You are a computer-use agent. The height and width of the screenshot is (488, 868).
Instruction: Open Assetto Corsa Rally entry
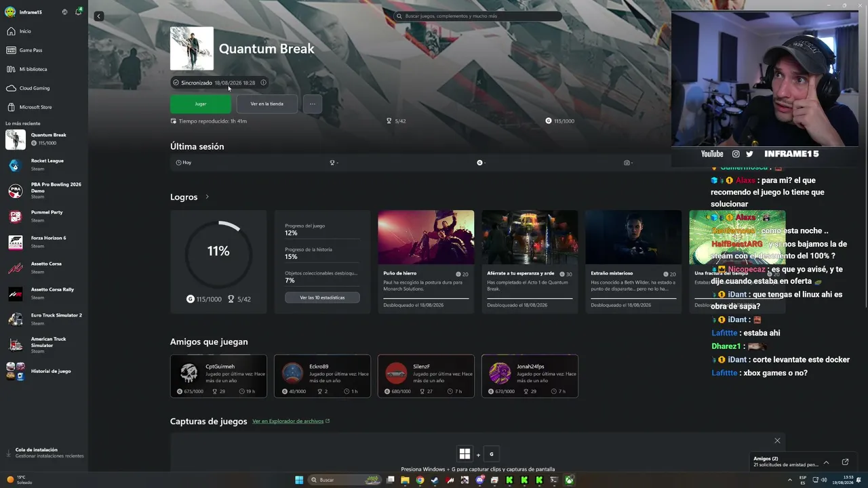44,293
